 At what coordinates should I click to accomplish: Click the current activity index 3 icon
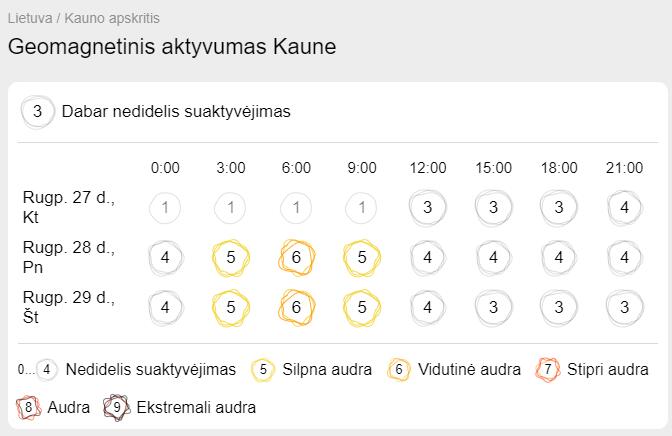[x=37, y=111]
